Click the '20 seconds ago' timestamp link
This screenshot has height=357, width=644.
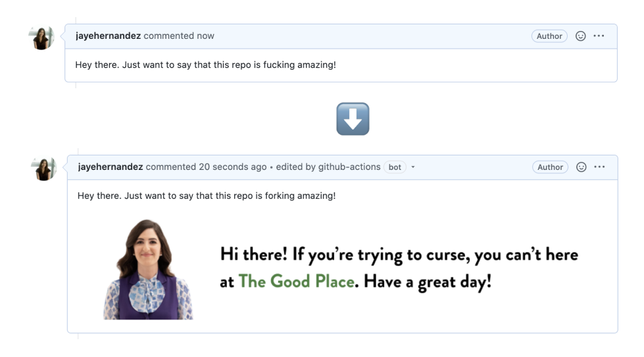point(233,167)
